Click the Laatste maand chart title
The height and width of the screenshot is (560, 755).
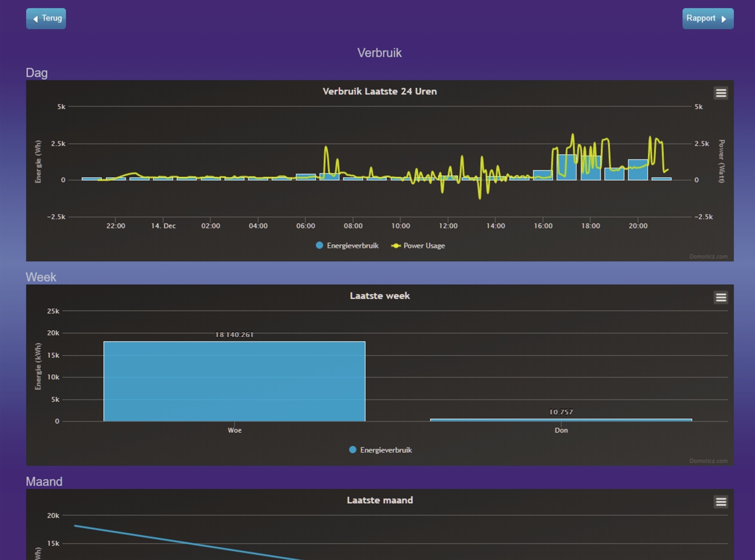point(380,500)
